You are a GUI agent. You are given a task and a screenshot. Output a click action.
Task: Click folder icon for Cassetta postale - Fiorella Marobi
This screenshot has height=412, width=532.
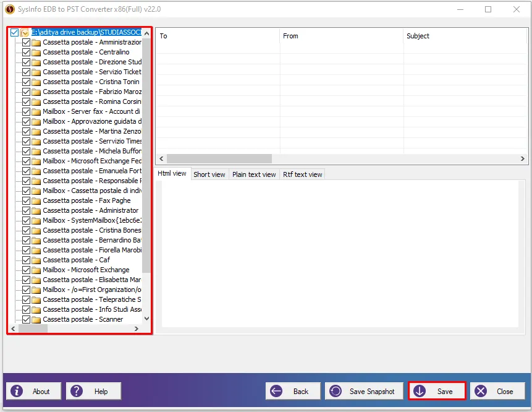[36, 251]
